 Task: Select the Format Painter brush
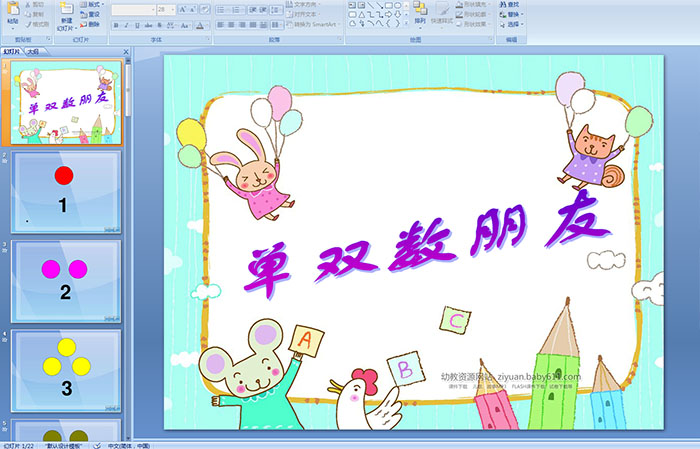tap(28, 25)
